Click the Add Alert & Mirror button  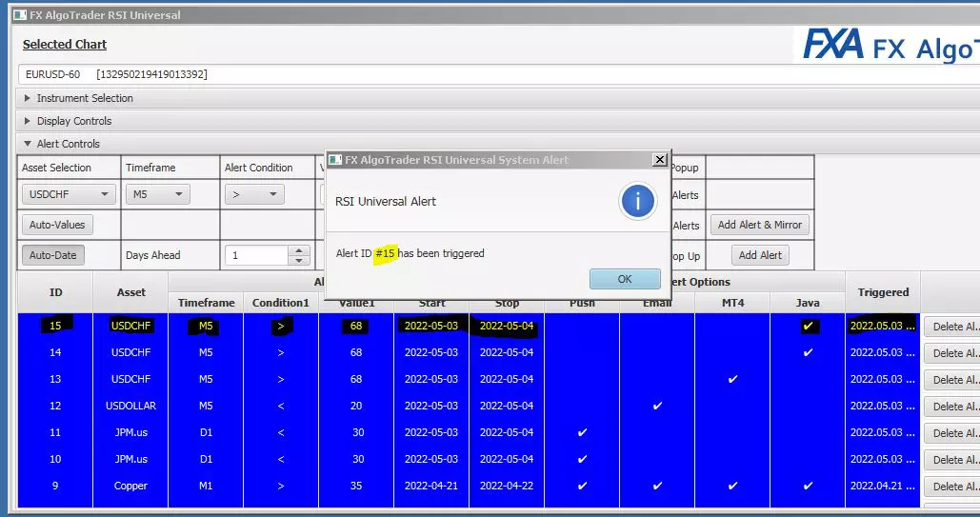tap(760, 225)
